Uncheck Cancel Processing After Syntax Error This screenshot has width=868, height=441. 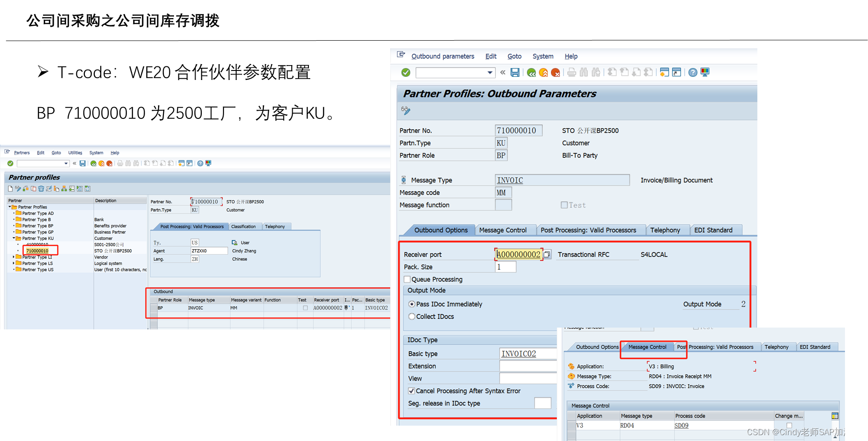pyautogui.click(x=411, y=390)
